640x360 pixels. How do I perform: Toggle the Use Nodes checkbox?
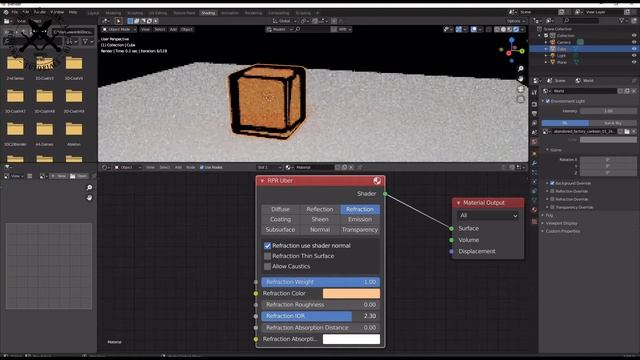pos(202,167)
